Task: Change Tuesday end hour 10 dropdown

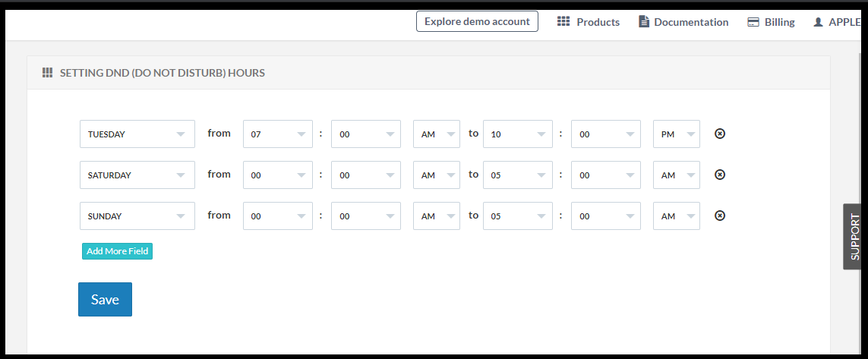Action: 518,134
